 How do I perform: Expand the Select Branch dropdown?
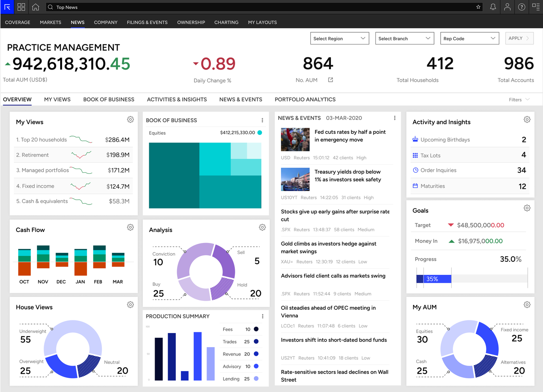(404, 38)
